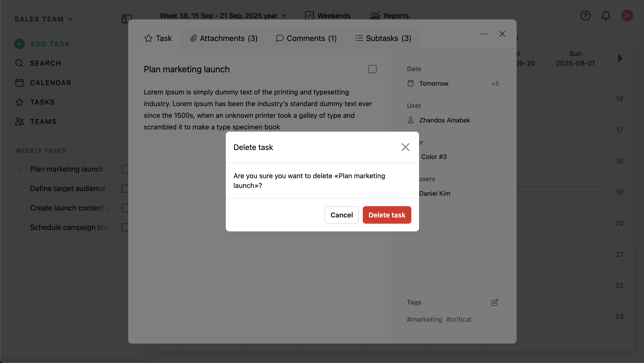This screenshot has width=644, height=363.
Task: Click the green Add Task plus icon
Action: 19,44
